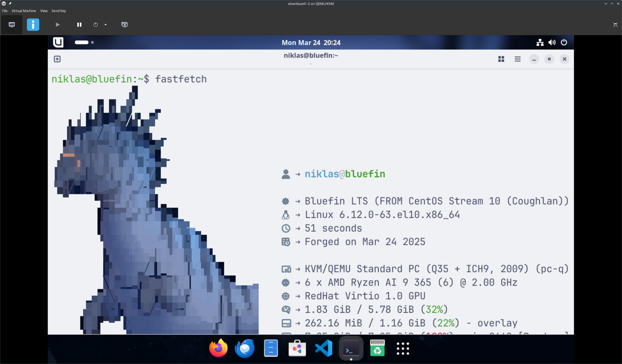This screenshot has width=622, height=364.
Task: Click the workspace indicator pill
Action: [x=81, y=42]
